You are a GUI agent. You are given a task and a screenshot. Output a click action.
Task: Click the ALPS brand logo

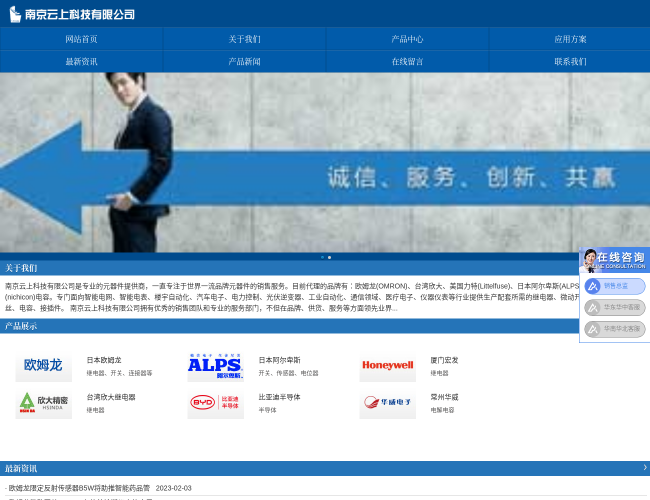215,366
